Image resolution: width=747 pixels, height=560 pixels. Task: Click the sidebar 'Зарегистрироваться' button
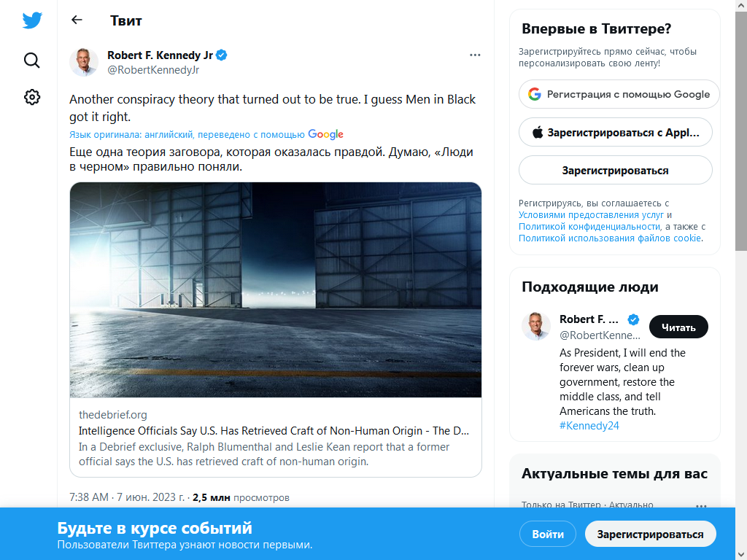tap(616, 171)
